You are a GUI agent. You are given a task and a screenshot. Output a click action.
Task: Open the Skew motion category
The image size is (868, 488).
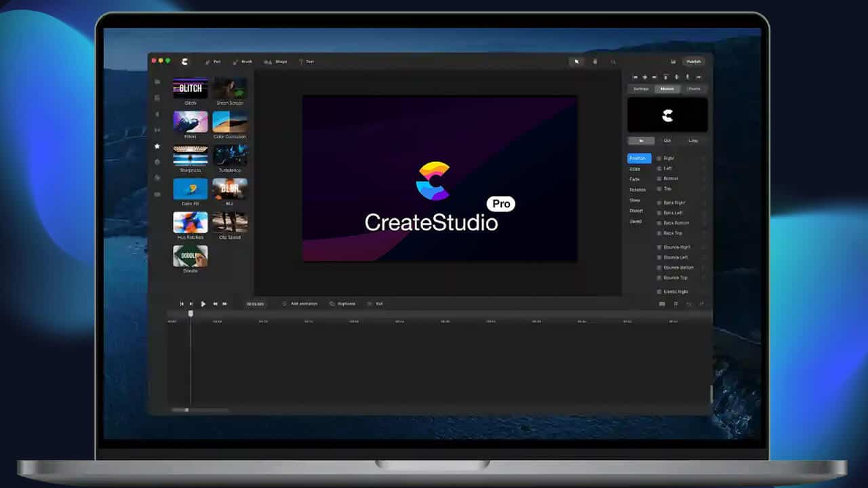pos(635,201)
